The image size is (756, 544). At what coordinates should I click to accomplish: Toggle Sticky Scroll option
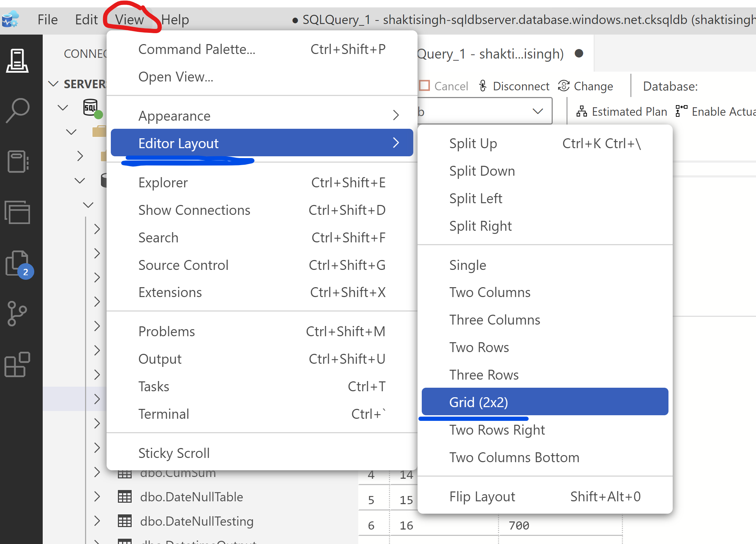click(262, 453)
